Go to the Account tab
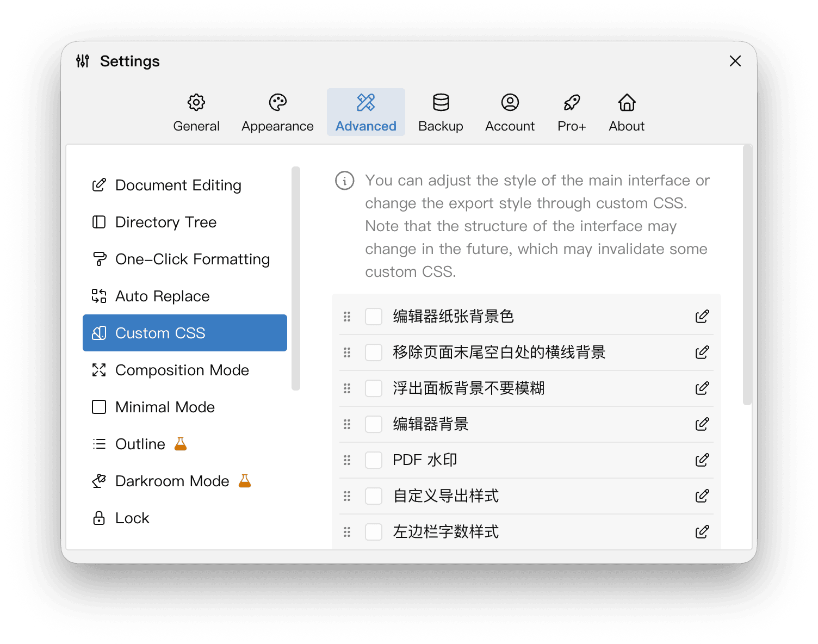The image size is (818, 644). click(510, 113)
